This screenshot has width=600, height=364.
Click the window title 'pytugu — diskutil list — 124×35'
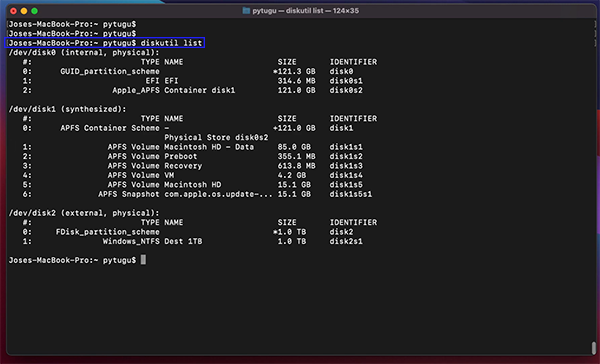[305, 11]
